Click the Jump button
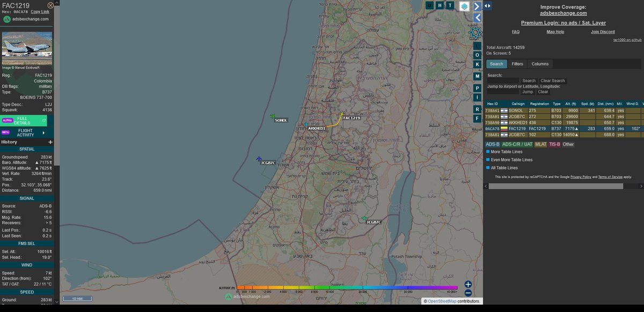This screenshot has width=644, height=312. tap(528, 92)
